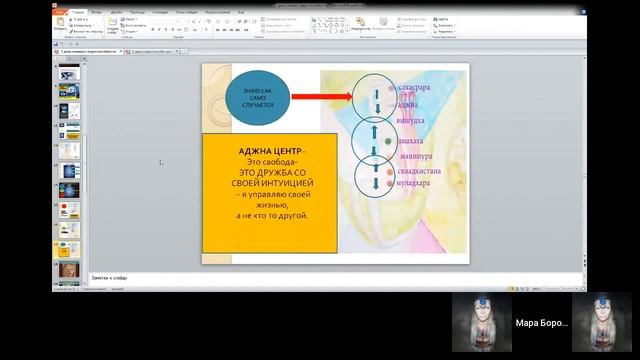The width and height of the screenshot is (640, 360).
Task: Open the File (Файл) tab
Action: tap(60, 12)
